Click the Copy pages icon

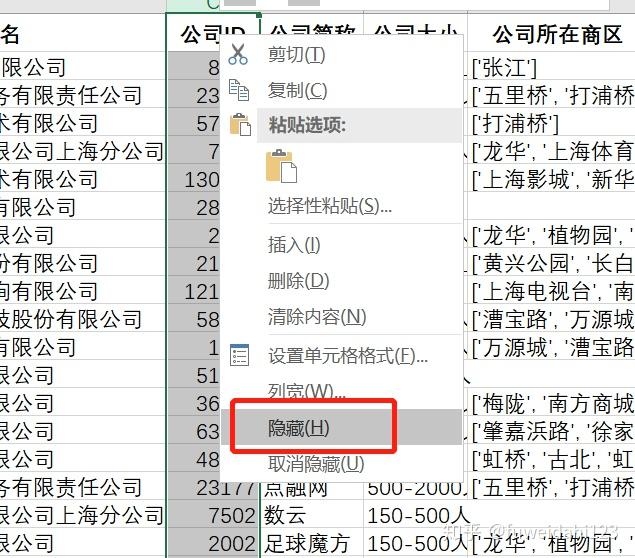pyautogui.click(x=239, y=90)
